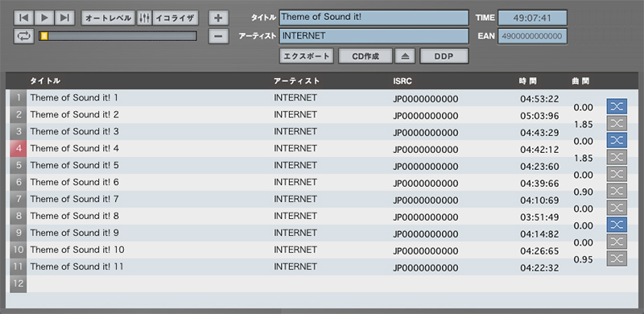Click the エクスポート export button

[x=307, y=56]
